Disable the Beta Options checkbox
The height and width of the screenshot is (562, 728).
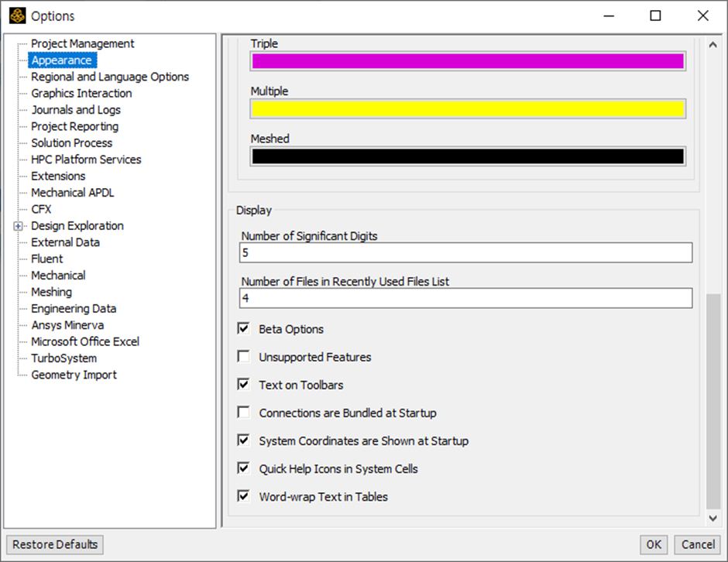(x=243, y=328)
